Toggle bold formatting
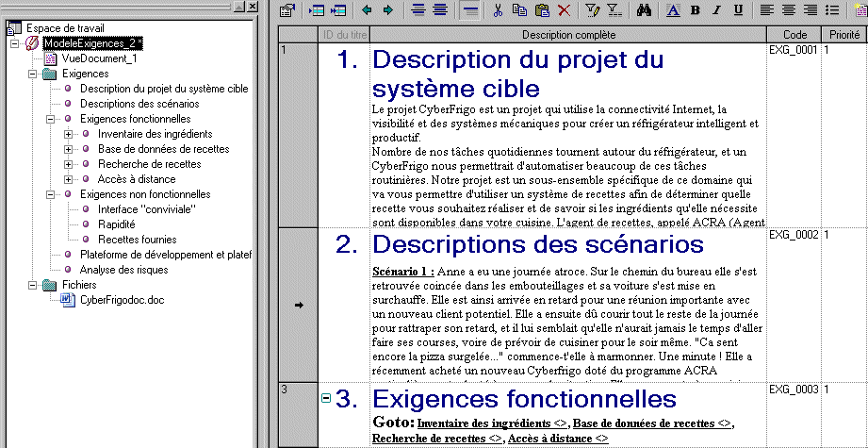The image size is (868, 448). (x=695, y=10)
